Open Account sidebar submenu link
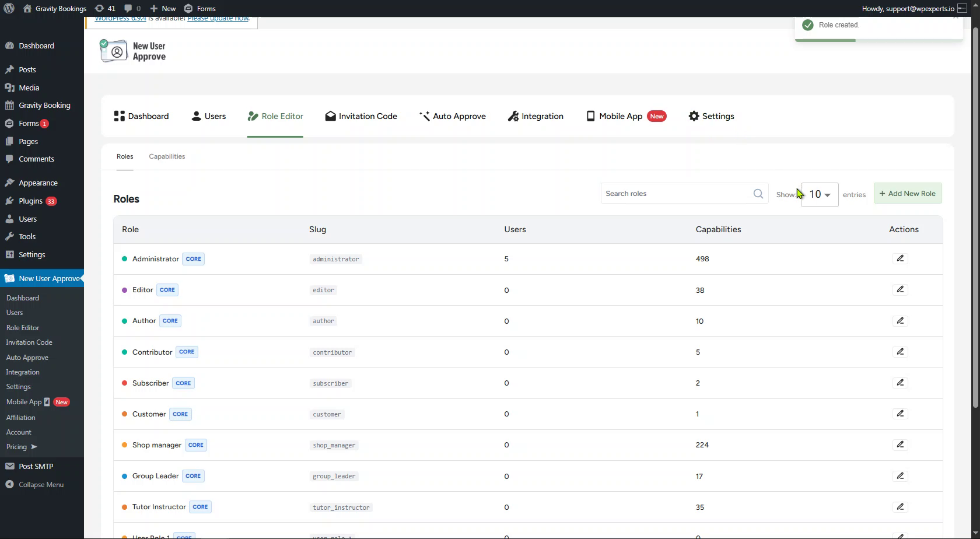 (19, 432)
